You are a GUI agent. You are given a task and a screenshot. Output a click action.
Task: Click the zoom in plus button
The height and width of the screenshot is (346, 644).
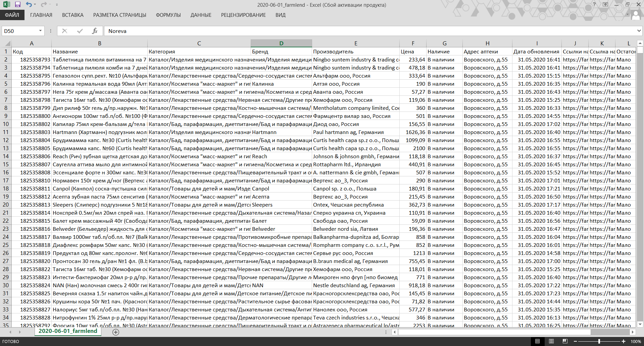(624, 341)
